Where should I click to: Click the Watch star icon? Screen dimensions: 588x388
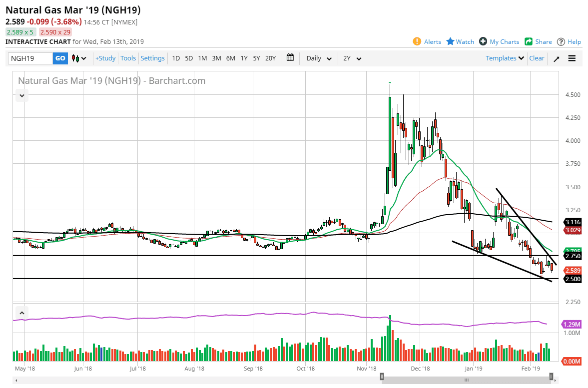pyautogui.click(x=450, y=41)
